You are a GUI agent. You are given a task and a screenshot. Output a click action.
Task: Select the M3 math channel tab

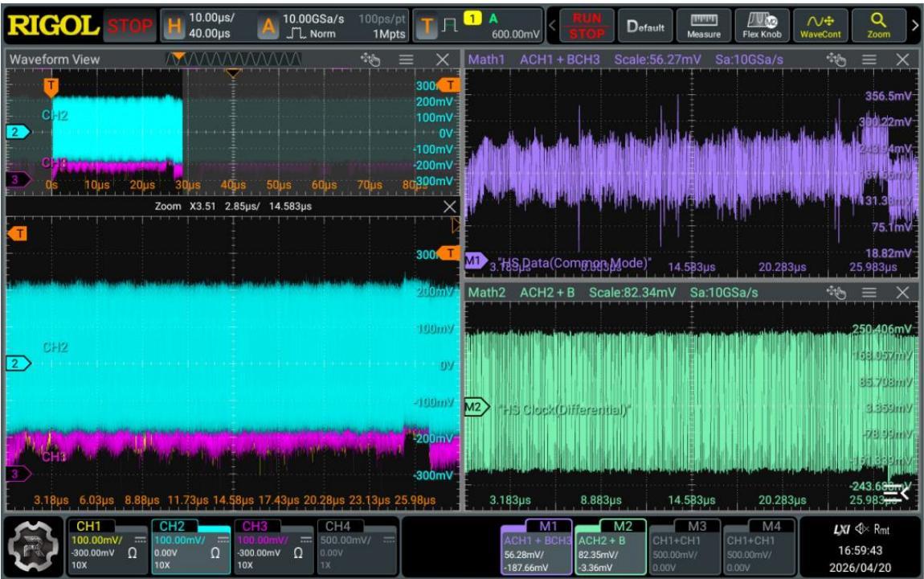[685, 547]
